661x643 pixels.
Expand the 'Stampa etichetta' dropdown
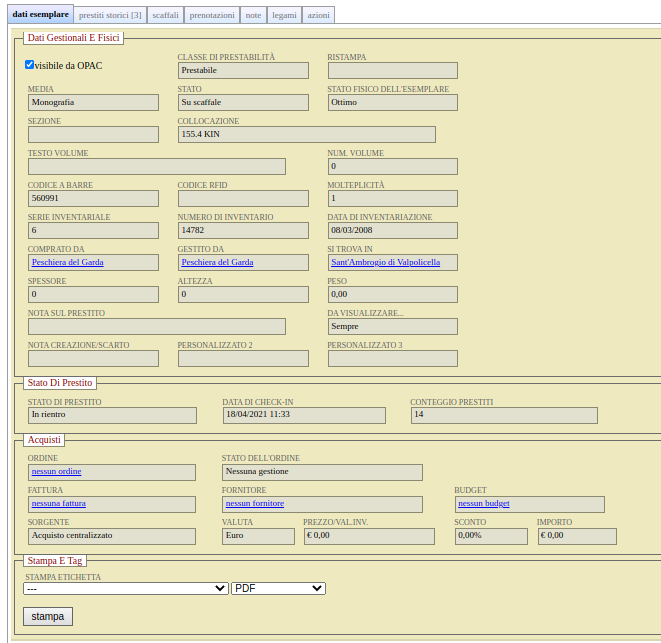(126, 589)
